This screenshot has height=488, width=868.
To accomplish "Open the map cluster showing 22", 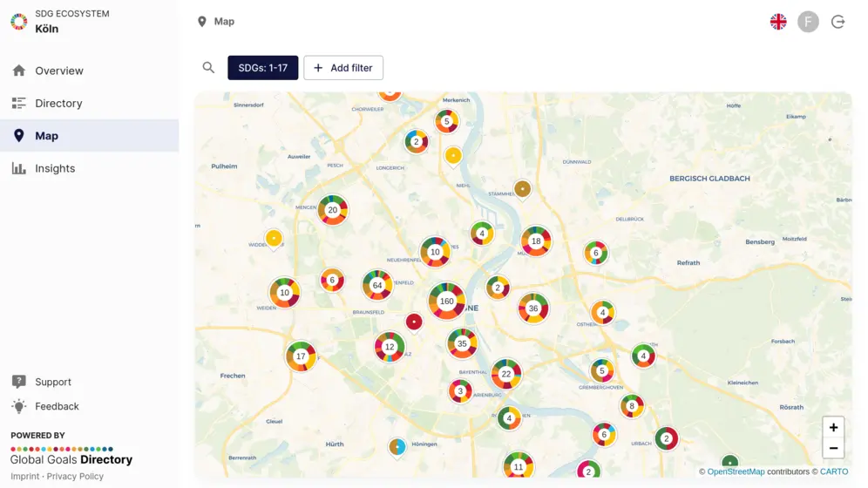I will (506, 374).
